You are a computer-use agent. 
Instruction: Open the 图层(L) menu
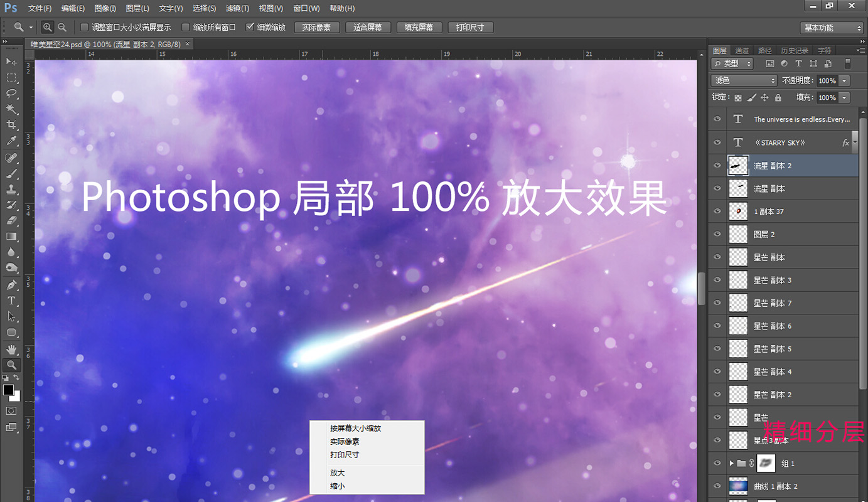pyautogui.click(x=137, y=8)
